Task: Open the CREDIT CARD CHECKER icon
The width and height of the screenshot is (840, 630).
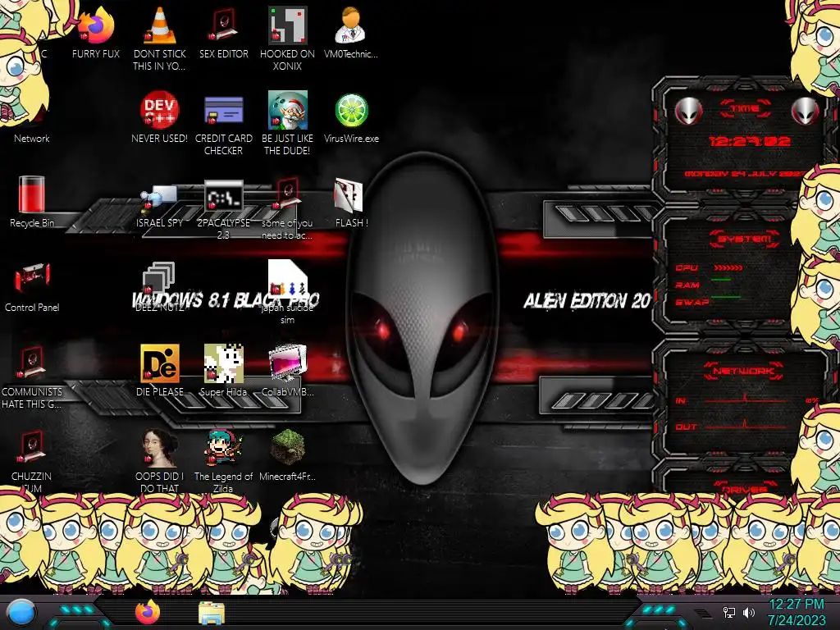Action: (x=224, y=110)
